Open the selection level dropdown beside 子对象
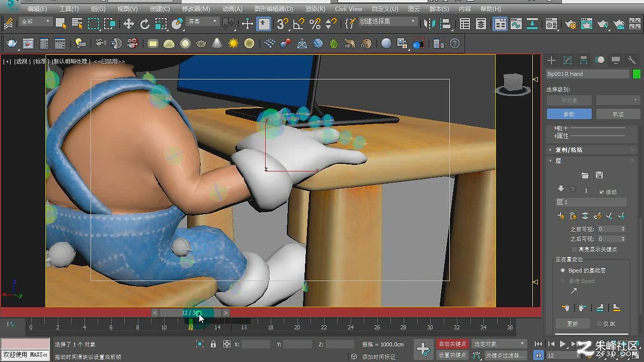Viewport: 644px width, 362px height. [x=618, y=101]
